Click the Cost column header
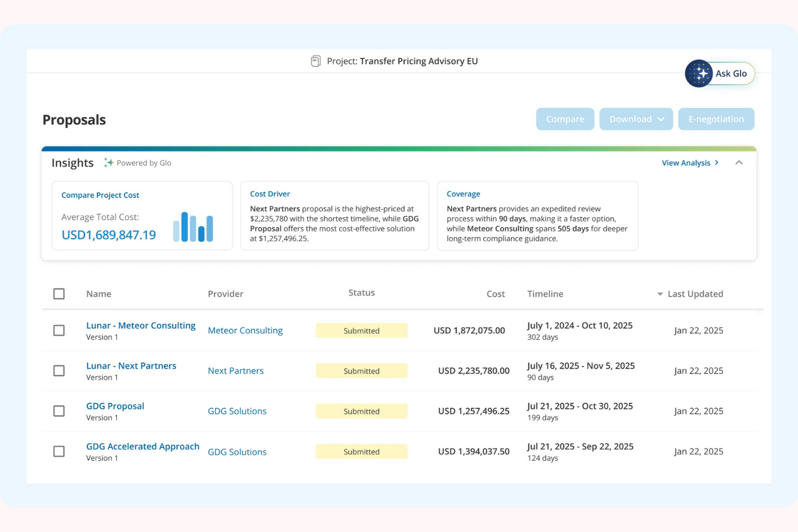Screen dimensions: 798x532 coord(496,294)
